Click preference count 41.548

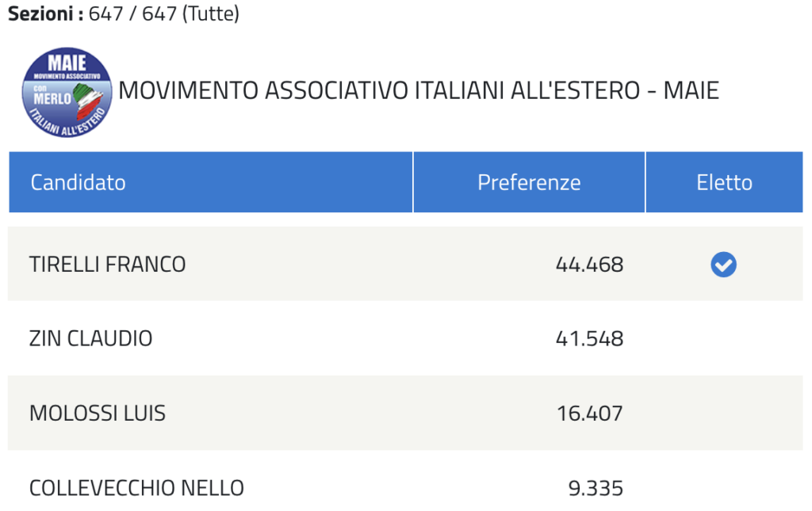[x=589, y=339]
